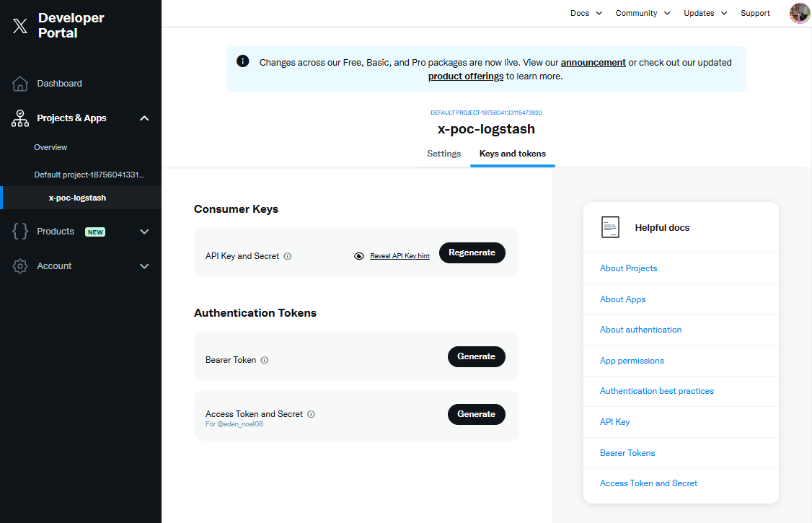Viewport: 812px width, 523px height.
Task: Click info icon next to Bearer Token
Action: 265,360
